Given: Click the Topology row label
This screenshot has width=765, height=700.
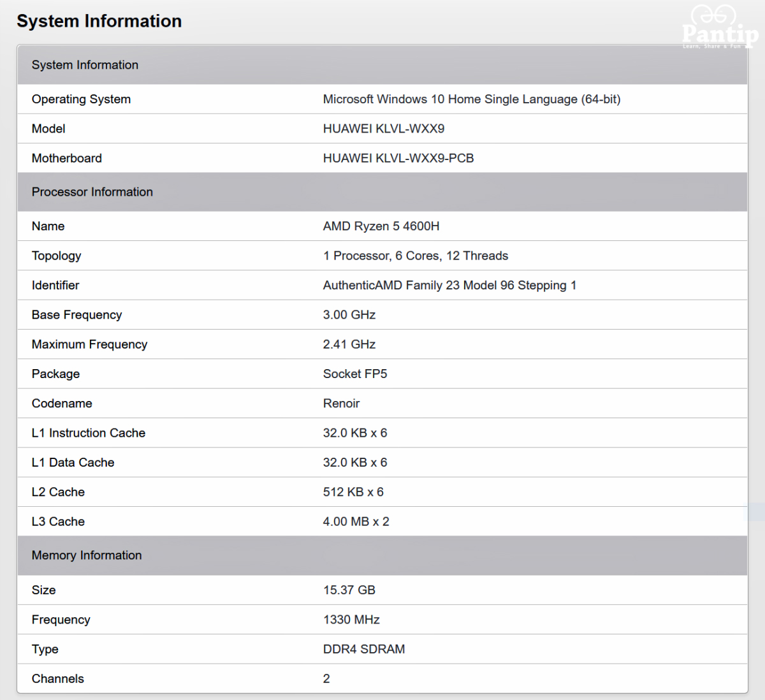Looking at the screenshot, I should point(56,256).
